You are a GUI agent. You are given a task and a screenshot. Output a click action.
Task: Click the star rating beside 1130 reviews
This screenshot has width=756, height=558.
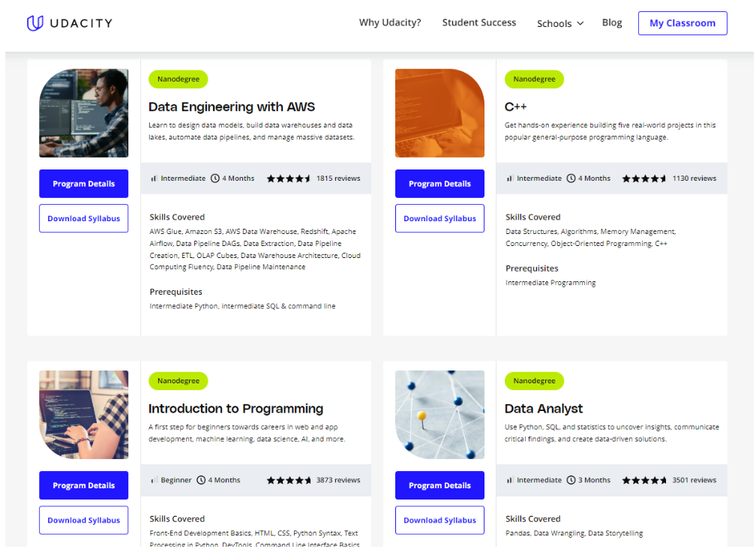(x=644, y=178)
